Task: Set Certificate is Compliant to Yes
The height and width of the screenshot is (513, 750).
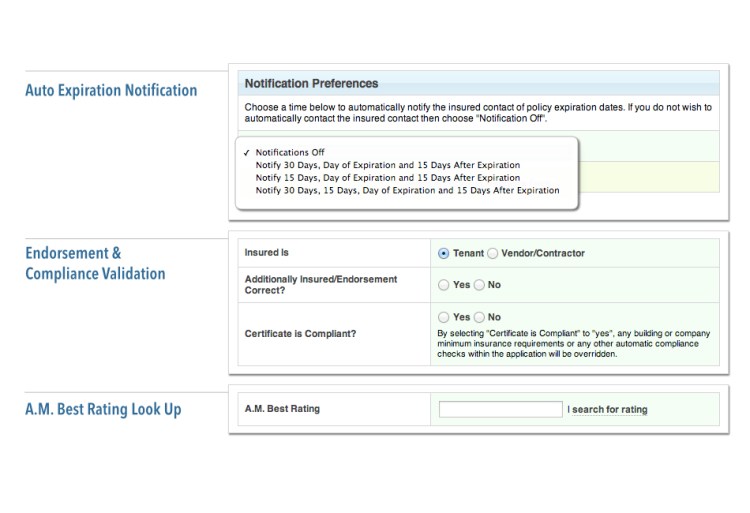Action: (x=444, y=317)
